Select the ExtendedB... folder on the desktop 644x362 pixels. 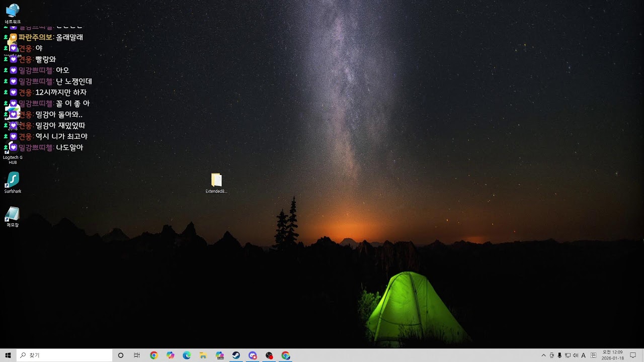(216, 184)
